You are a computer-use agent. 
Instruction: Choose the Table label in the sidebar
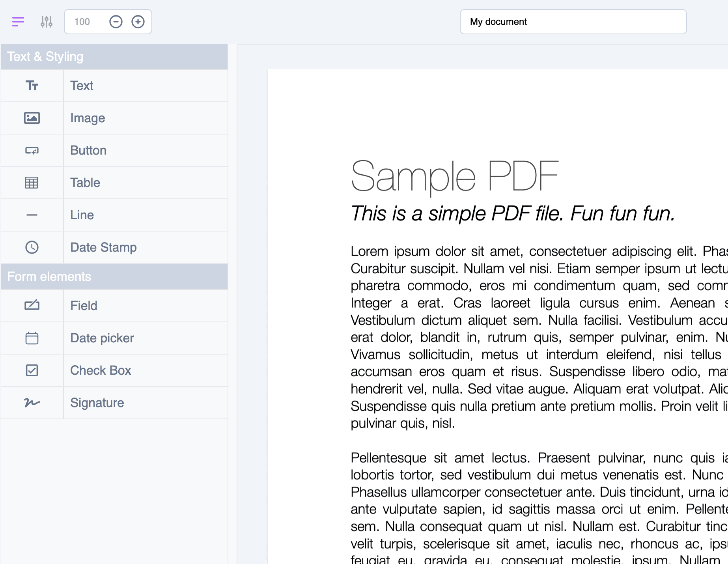(85, 183)
